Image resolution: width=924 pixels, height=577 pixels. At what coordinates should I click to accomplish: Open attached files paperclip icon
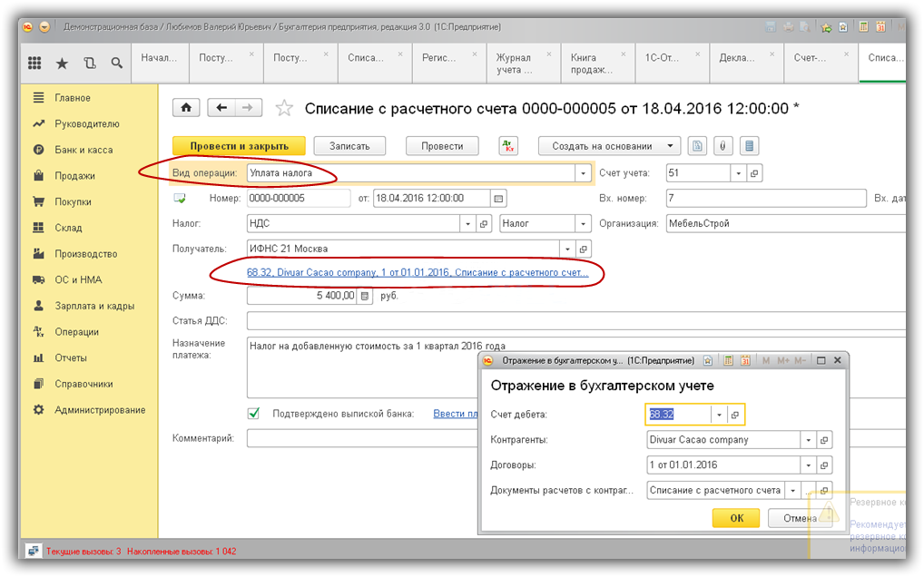[x=723, y=145]
